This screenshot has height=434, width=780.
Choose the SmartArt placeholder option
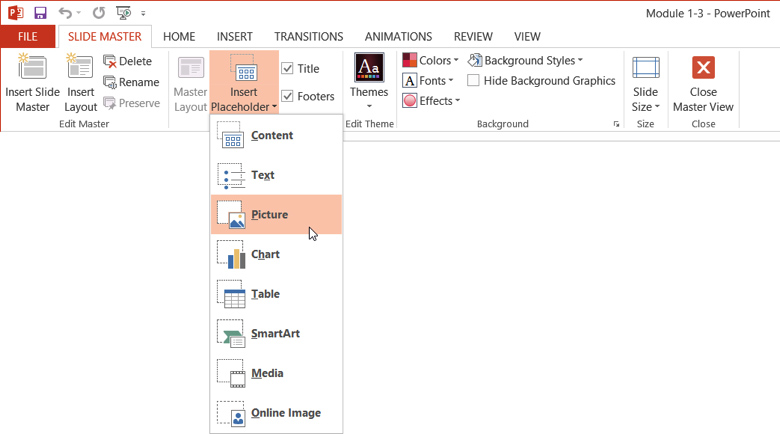[x=276, y=333]
